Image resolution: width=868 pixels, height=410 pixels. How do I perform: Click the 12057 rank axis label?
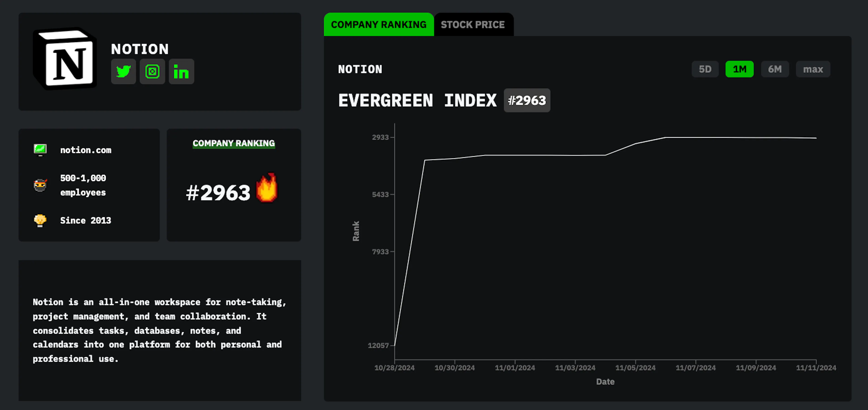coord(378,346)
